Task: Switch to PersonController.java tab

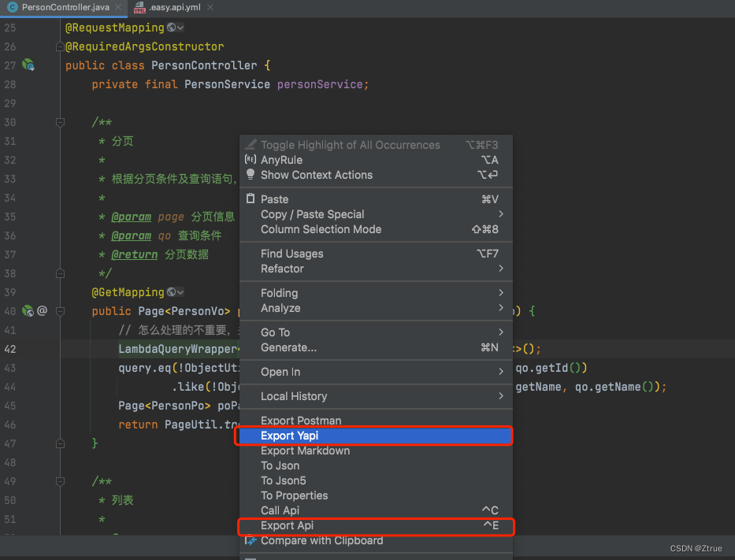Action: coord(65,8)
